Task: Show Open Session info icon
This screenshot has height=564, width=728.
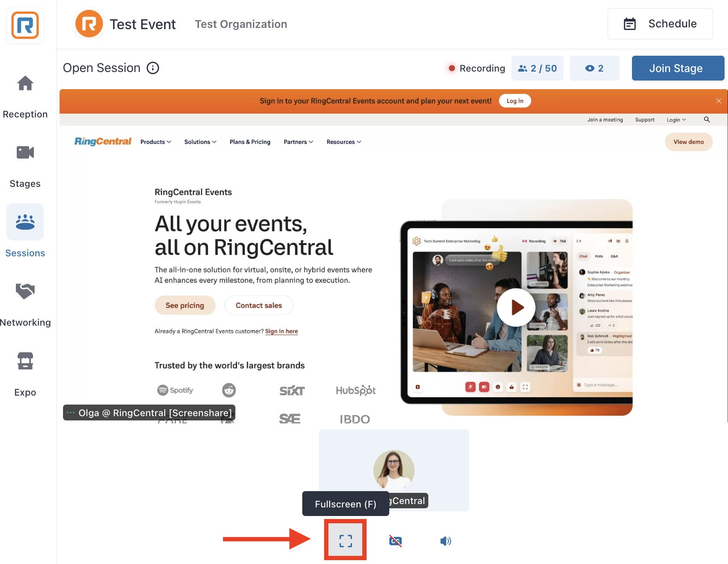Action: coord(153,68)
